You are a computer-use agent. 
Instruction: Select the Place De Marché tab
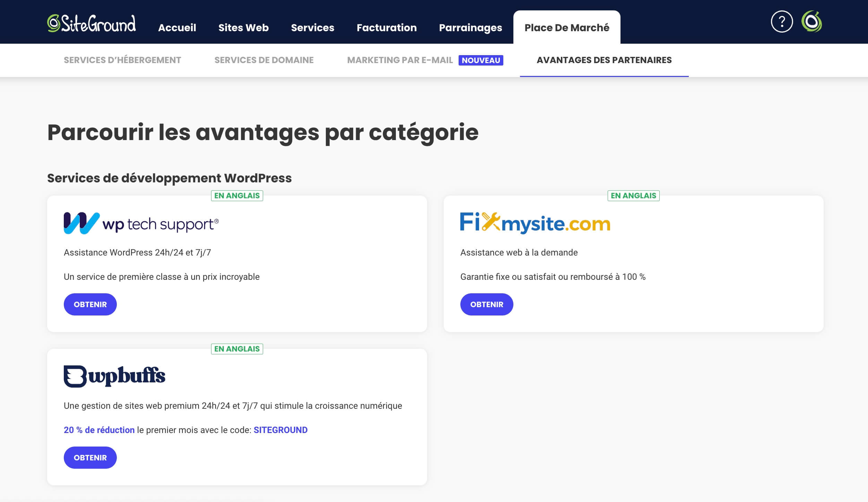pyautogui.click(x=567, y=27)
